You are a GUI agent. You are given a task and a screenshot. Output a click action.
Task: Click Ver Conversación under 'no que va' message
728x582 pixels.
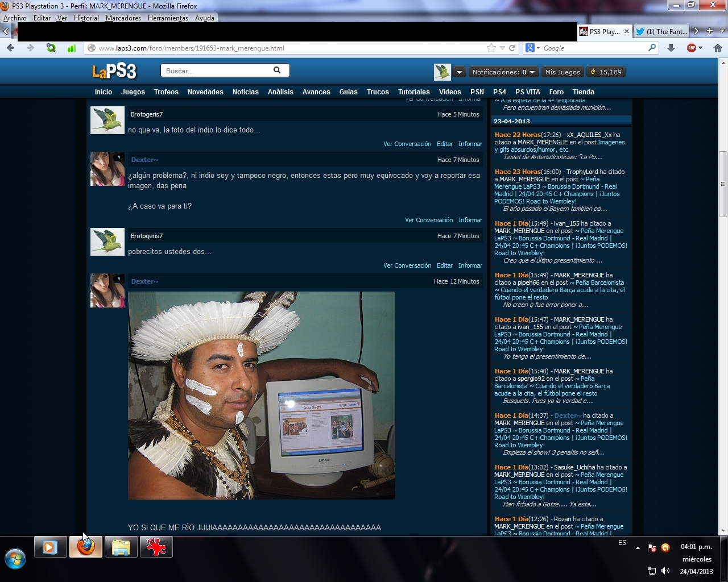click(x=407, y=144)
